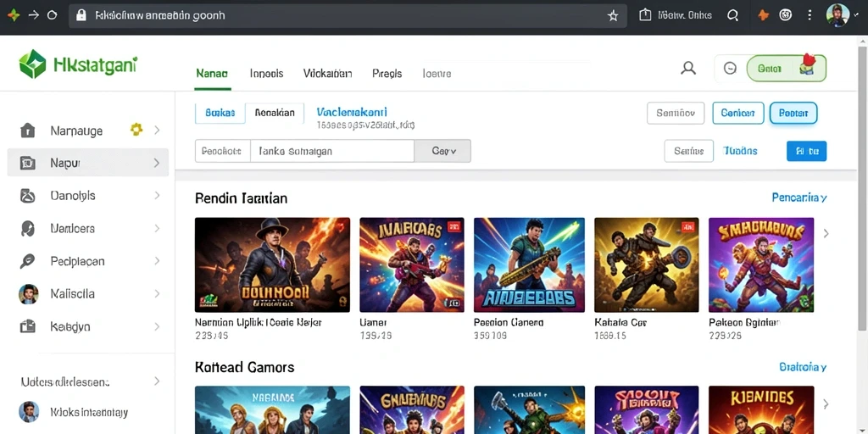Image resolution: width=868 pixels, height=434 pixels.
Task: Click next arrow of Rendin Tacitian carousel
Action: (826, 234)
